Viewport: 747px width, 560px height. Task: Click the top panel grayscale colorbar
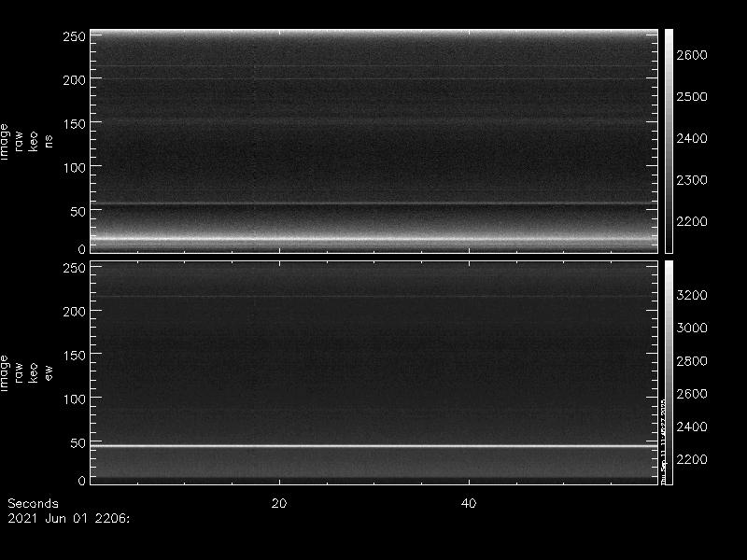669,140
